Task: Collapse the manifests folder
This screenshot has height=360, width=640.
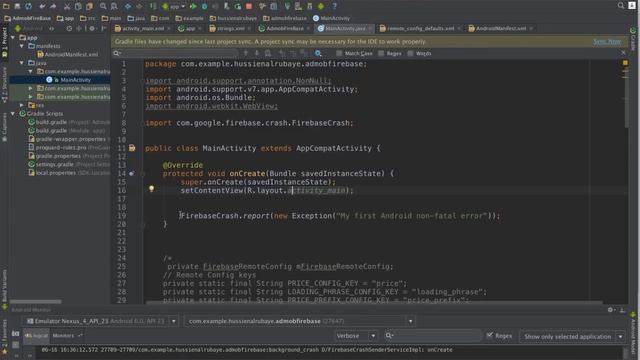Action: click(x=22, y=46)
